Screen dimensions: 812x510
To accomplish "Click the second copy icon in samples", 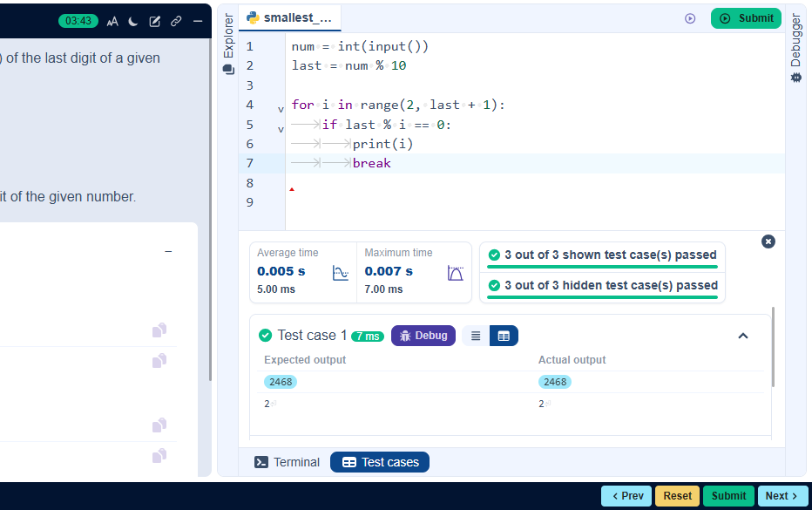I will (x=159, y=361).
